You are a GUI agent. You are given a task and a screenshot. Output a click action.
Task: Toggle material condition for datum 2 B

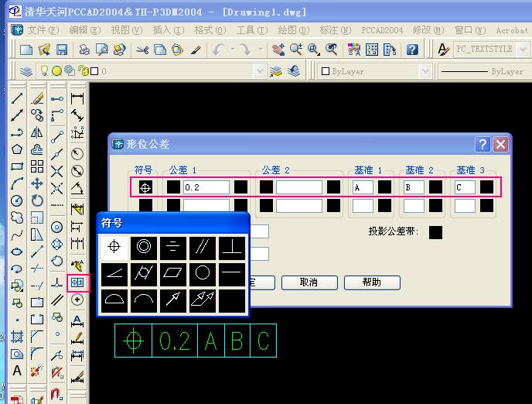435,187
